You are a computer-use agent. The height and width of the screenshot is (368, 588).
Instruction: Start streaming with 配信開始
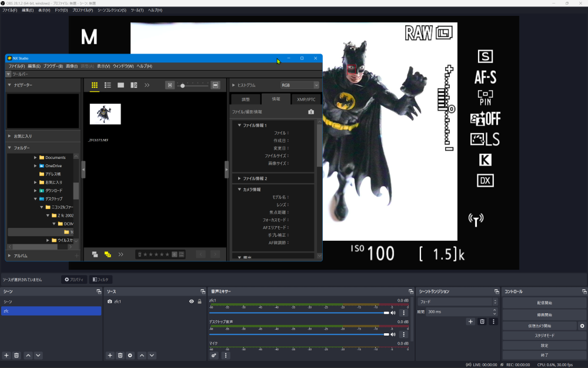pyautogui.click(x=544, y=303)
